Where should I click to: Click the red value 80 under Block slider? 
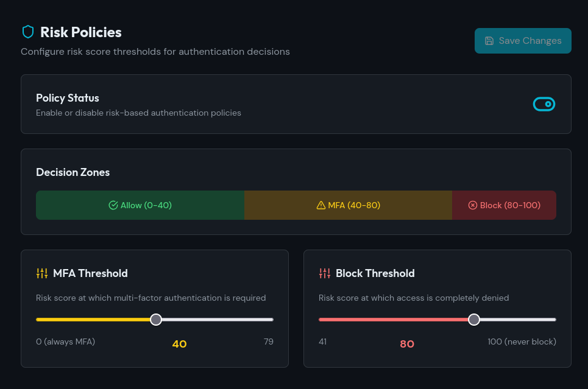[x=407, y=344]
